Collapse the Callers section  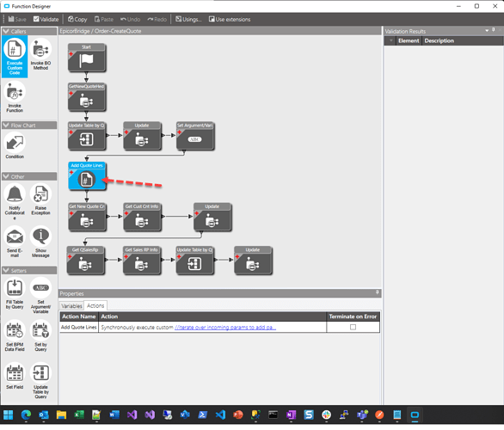[6, 31]
